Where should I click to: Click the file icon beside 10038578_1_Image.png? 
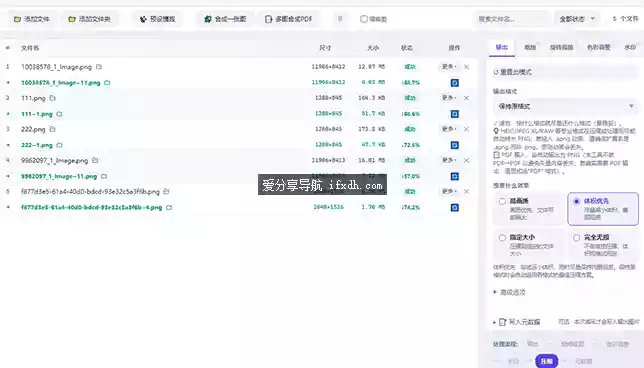[x=99, y=67]
